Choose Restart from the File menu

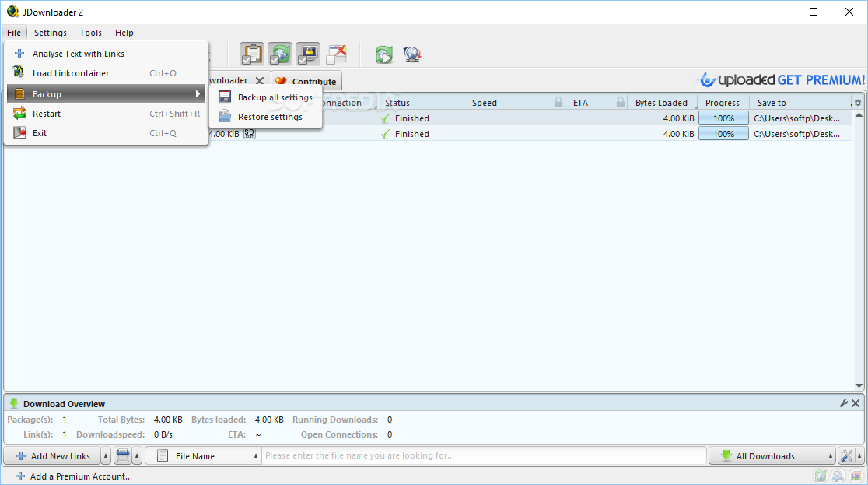point(106,114)
